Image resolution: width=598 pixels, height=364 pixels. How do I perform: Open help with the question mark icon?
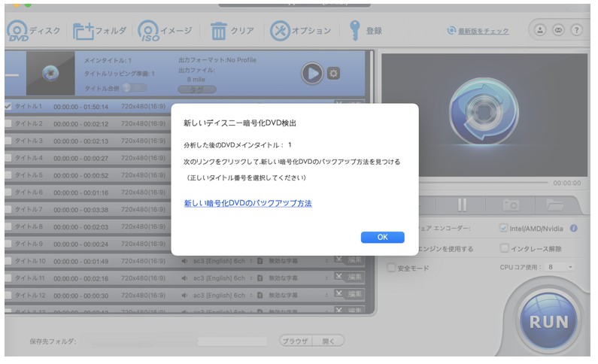click(x=577, y=30)
